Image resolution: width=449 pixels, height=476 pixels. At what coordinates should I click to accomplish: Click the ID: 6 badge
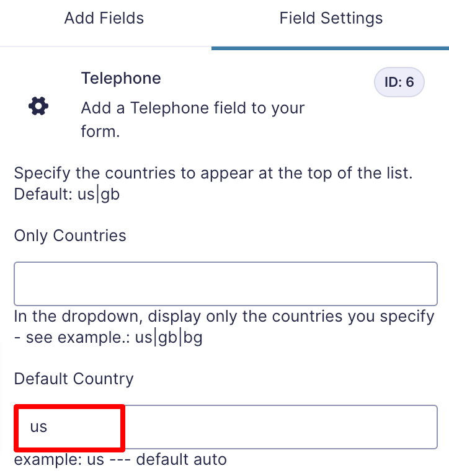click(399, 82)
